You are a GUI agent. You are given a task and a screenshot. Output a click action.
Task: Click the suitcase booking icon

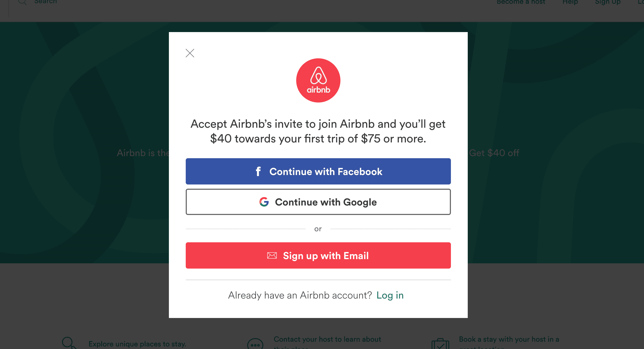click(x=440, y=344)
